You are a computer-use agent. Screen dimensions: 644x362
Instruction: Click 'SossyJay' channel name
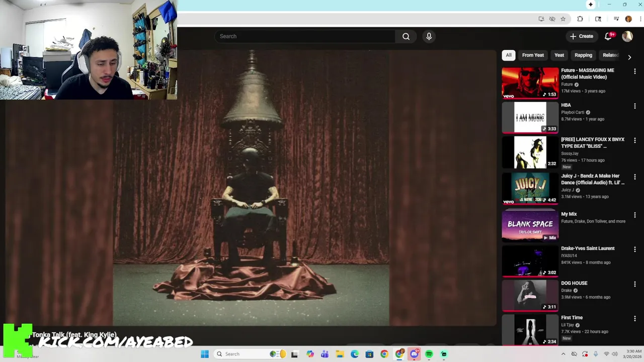click(570, 153)
